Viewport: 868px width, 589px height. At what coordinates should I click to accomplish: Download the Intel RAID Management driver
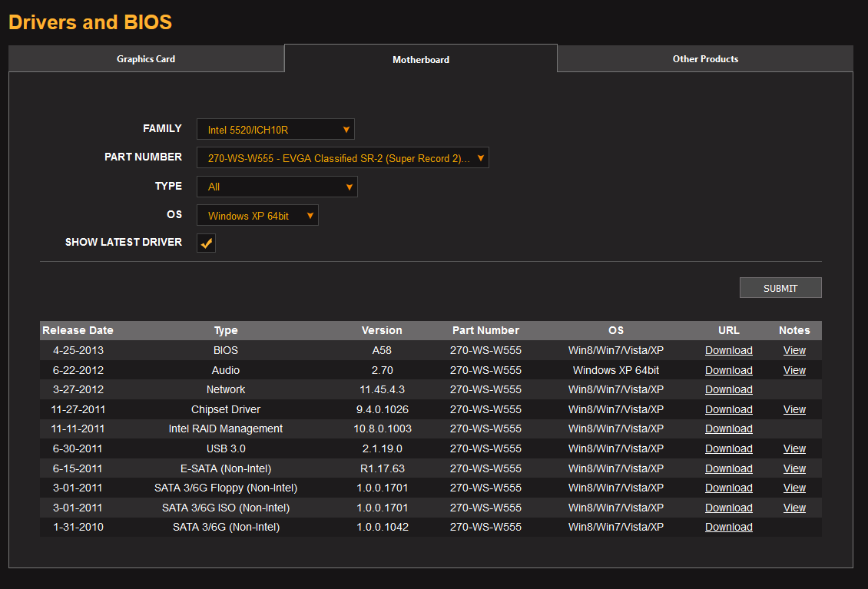pyautogui.click(x=728, y=429)
